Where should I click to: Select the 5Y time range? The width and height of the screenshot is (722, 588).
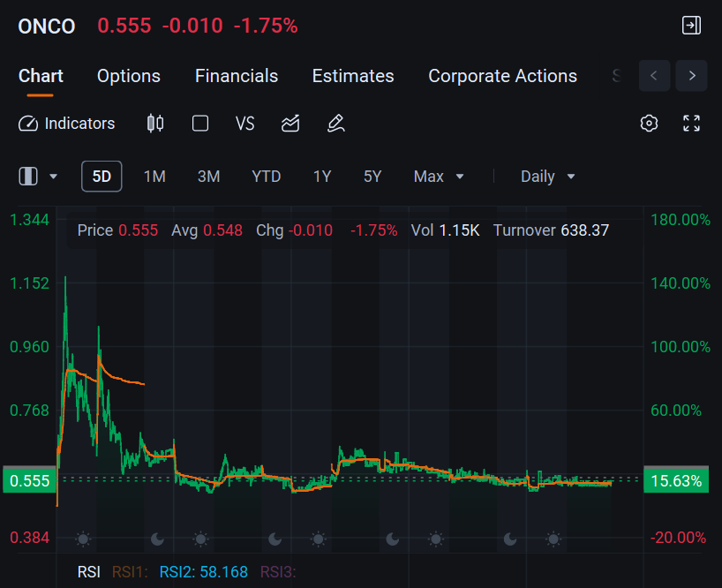[x=372, y=177]
